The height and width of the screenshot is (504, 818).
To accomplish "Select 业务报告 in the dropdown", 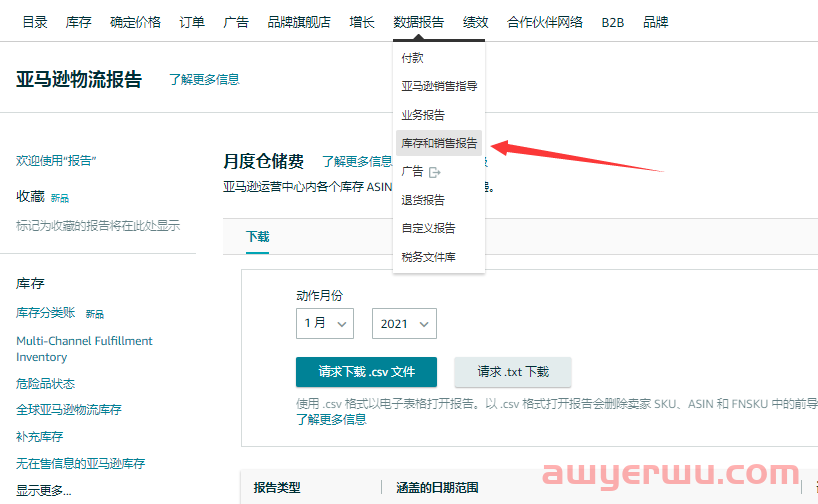I will click(423, 115).
